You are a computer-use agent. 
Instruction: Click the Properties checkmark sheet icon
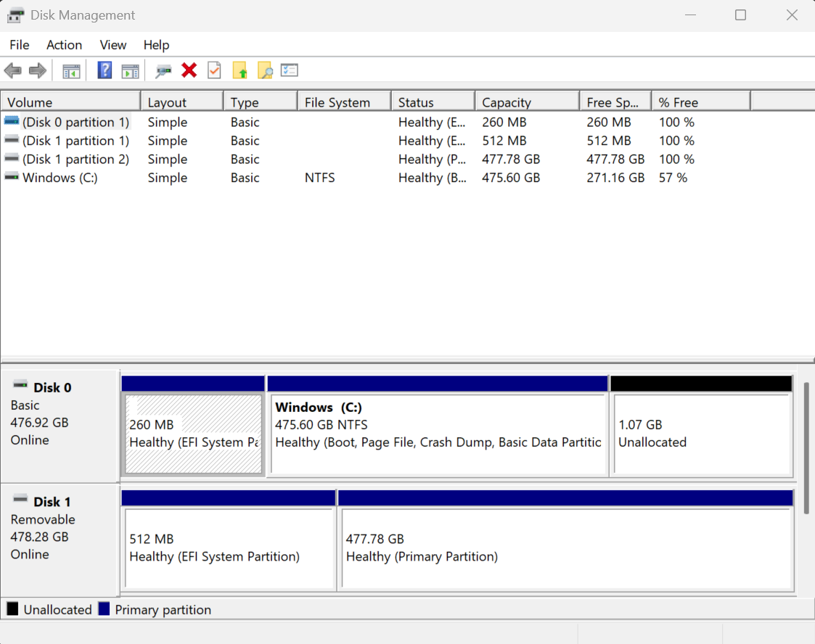coord(214,70)
